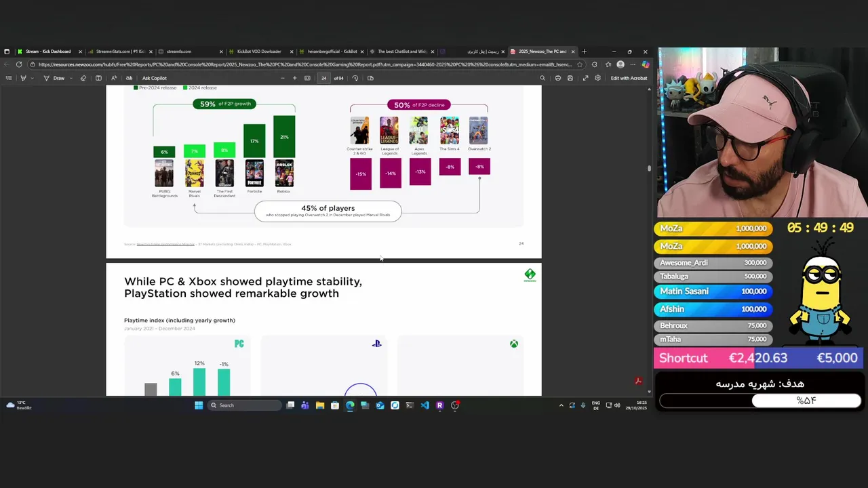Close the Stream - Kick Dashboard tab
868x488 pixels.
(80, 52)
